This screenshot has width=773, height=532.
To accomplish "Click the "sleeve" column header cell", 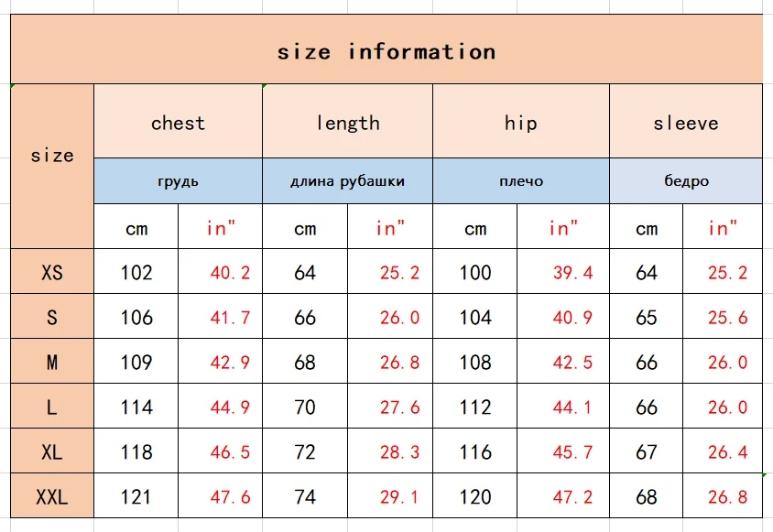I will 686,123.
